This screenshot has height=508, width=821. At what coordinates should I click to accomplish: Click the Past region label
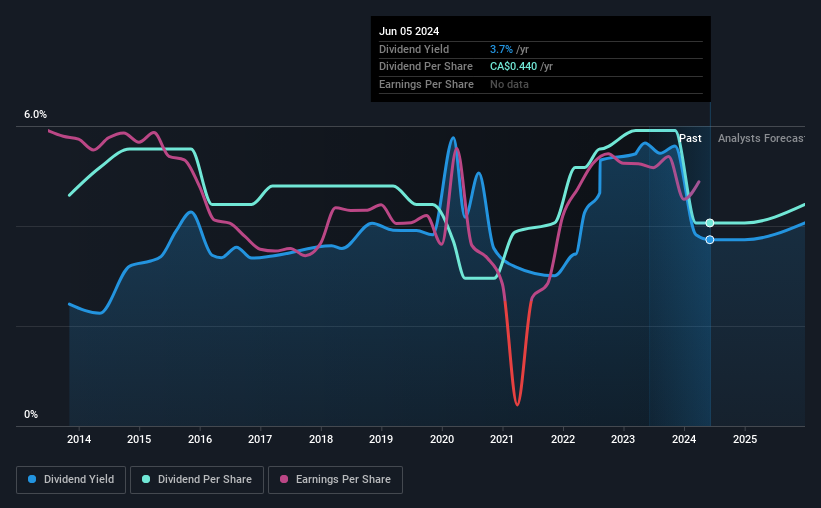[690, 138]
